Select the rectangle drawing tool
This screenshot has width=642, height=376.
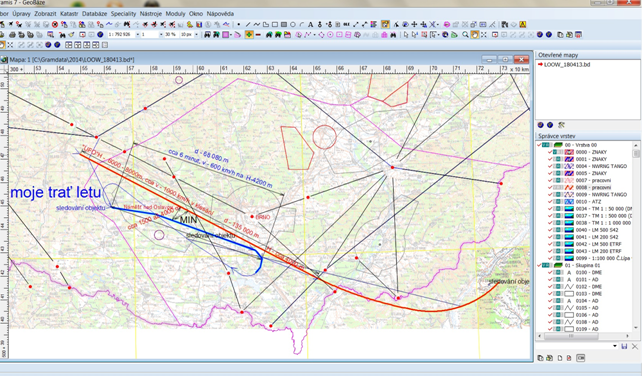tap(275, 25)
